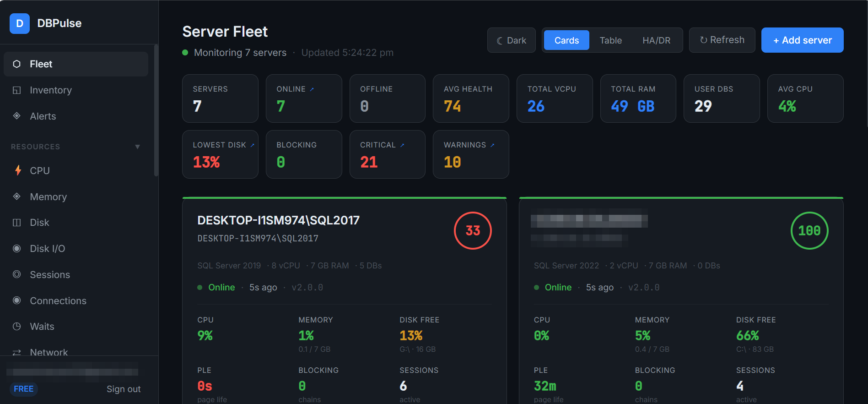Click the arrow icon on LOWEST DISK tile

coord(252,145)
